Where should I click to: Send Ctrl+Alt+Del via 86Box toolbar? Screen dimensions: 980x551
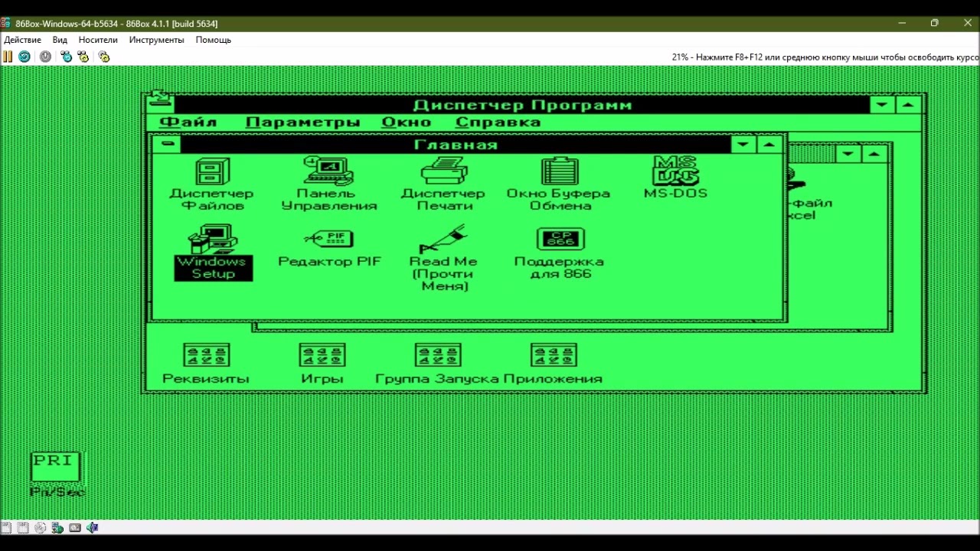coord(66,57)
